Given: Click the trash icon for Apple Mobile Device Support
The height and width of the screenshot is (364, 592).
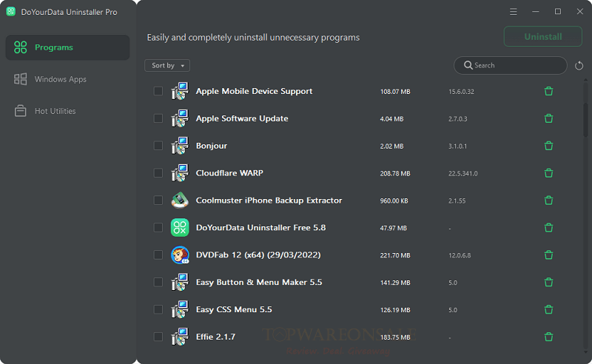Looking at the screenshot, I should point(548,91).
